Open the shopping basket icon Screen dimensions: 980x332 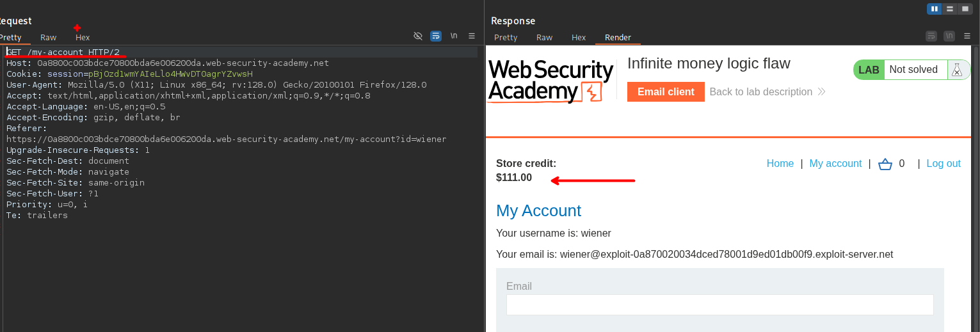point(885,164)
